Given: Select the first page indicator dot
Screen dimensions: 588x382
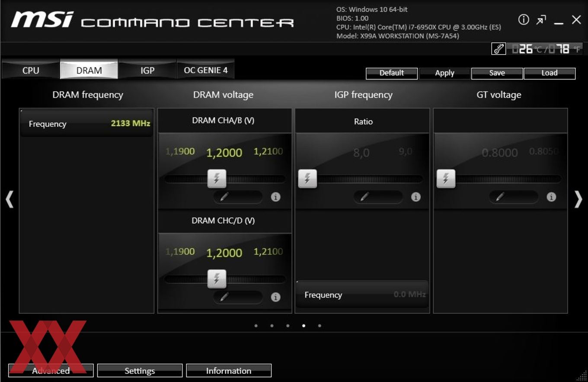Looking at the screenshot, I should [x=256, y=326].
